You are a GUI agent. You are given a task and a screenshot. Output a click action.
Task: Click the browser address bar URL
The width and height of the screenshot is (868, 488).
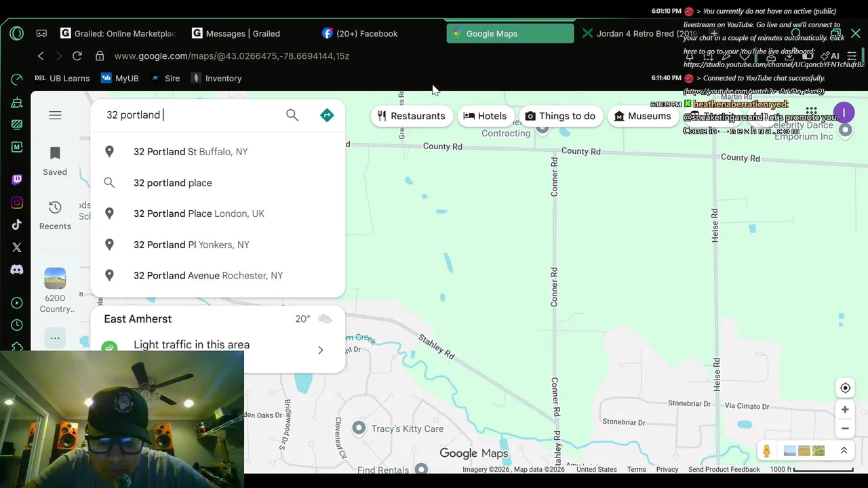click(232, 56)
